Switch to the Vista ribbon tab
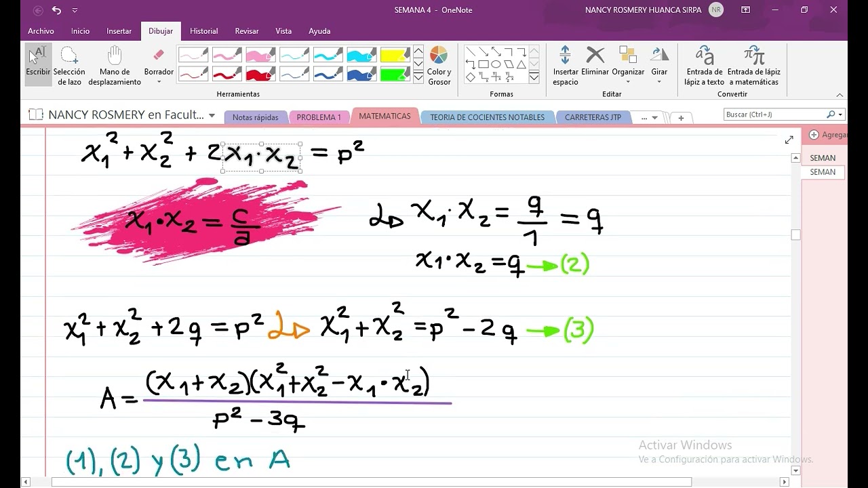Screen dimensions: 868x488 click(x=283, y=31)
